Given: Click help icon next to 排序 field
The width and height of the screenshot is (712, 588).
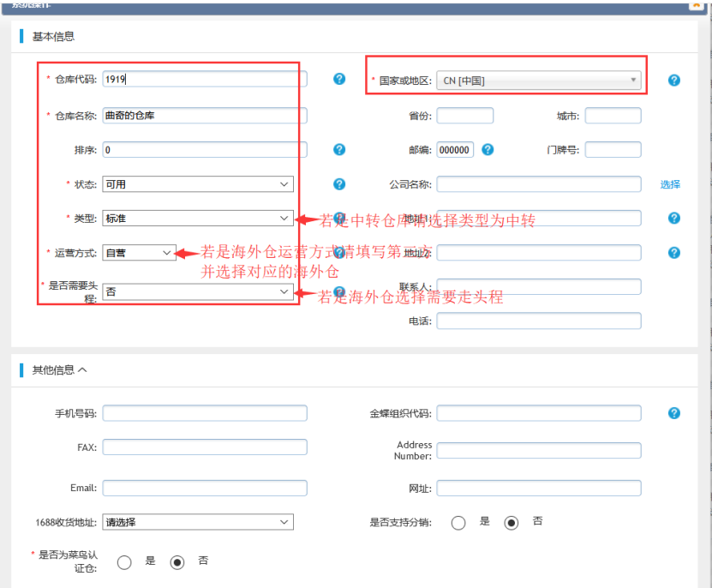Looking at the screenshot, I should [339, 149].
